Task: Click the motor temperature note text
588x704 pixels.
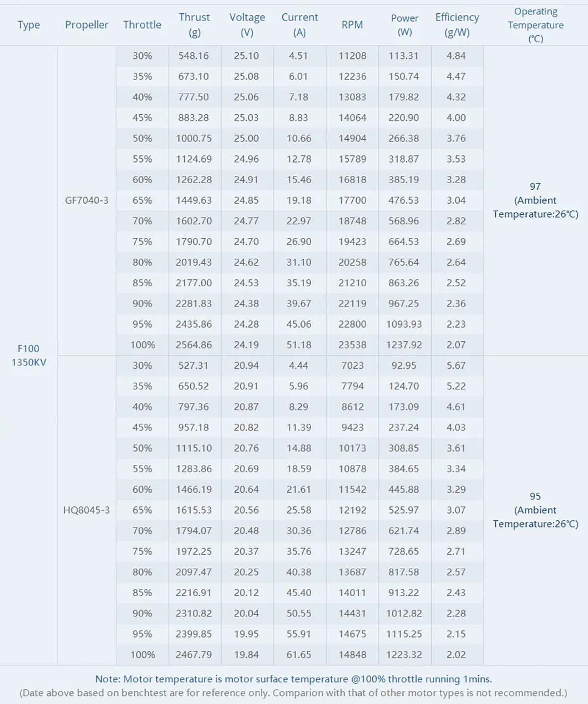Action: click(294, 679)
